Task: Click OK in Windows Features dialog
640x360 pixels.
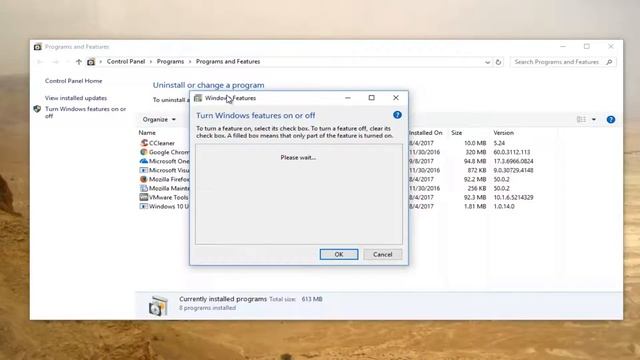Action: point(339,254)
